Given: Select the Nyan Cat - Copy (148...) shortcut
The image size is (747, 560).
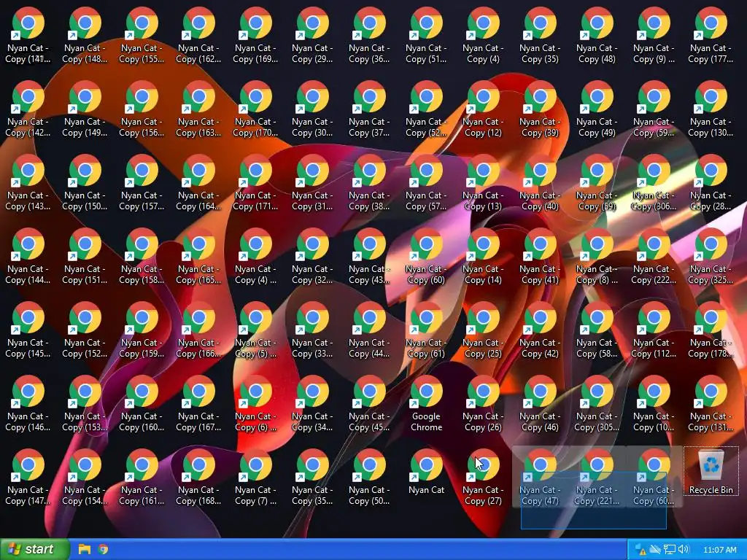Looking at the screenshot, I should click(x=85, y=36).
